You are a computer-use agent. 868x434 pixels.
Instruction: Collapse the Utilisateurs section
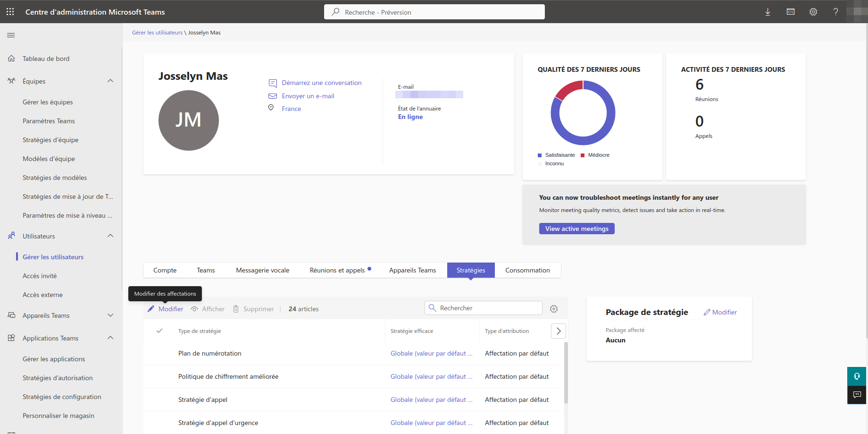click(110, 236)
